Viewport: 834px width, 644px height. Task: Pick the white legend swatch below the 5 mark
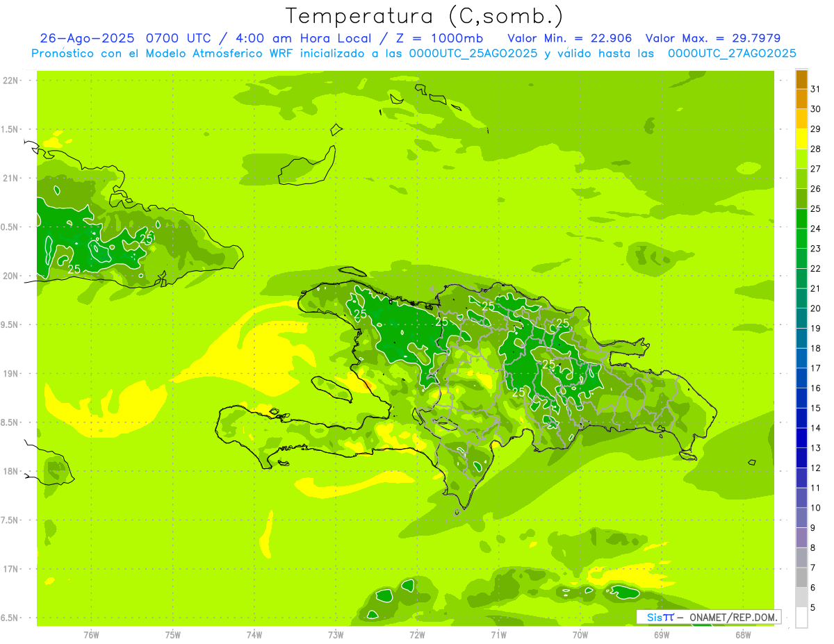(x=801, y=617)
